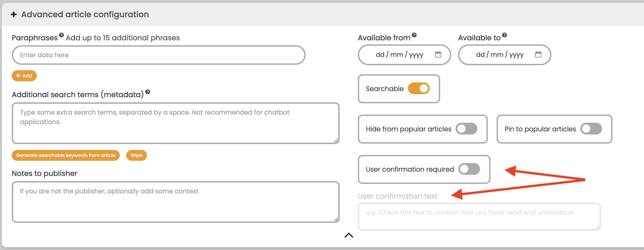Click the 'Notes to publisher' label
Viewport: 644px width, 250px height.
coord(44,173)
